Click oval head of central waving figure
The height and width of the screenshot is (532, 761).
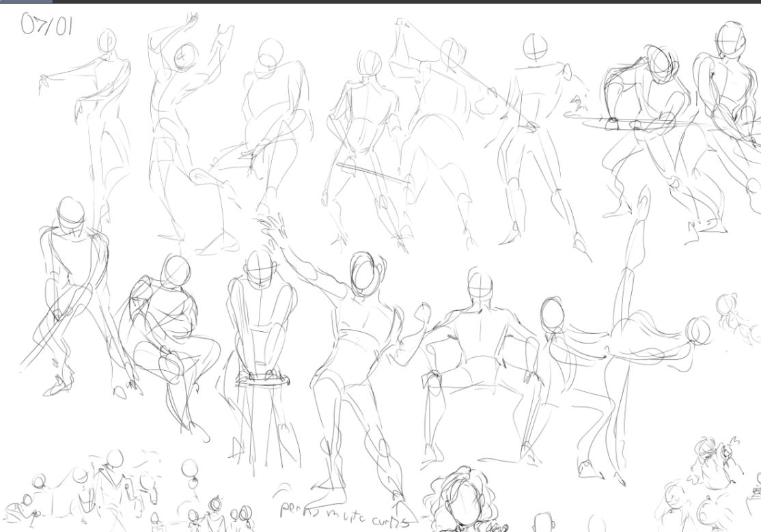tap(363, 273)
